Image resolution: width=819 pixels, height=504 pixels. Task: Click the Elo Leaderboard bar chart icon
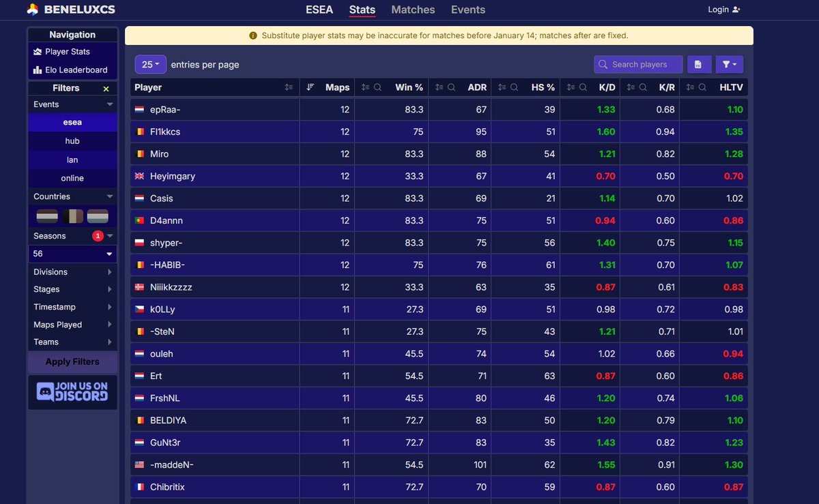(38, 70)
